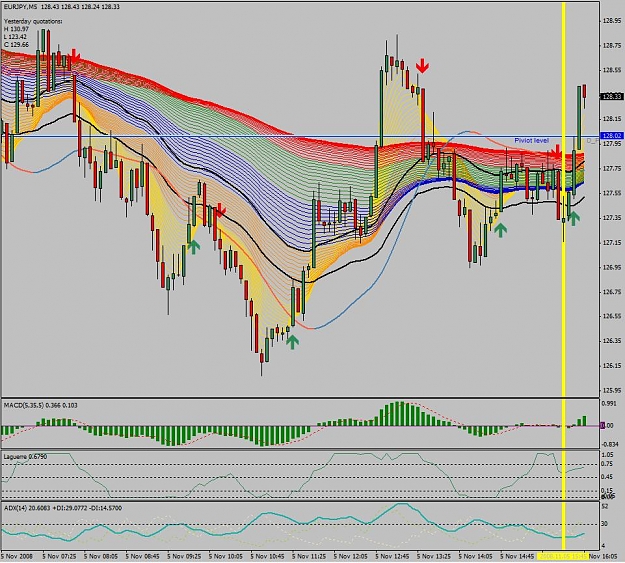This screenshot has width=625, height=563.
Task: Click the '5 Nov 10:45' time axis label
Action: click(267, 556)
